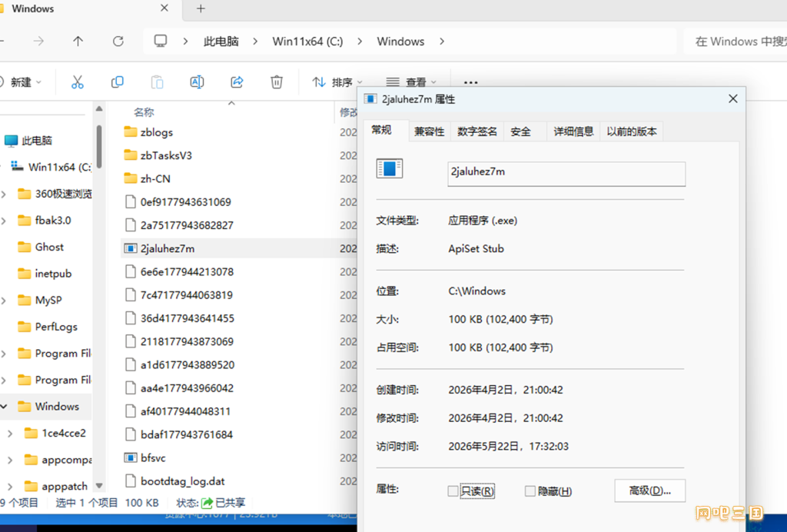Click the Copy icon in toolbar

pos(118,81)
